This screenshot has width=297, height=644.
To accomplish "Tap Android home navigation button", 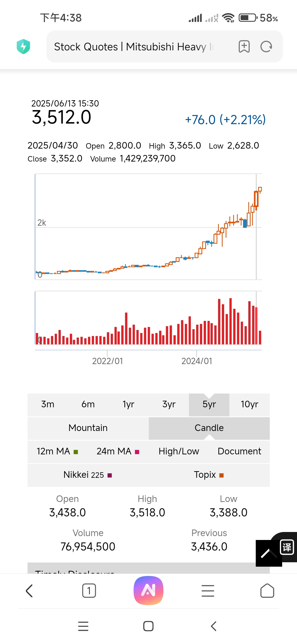I will [x=148, y=626].
